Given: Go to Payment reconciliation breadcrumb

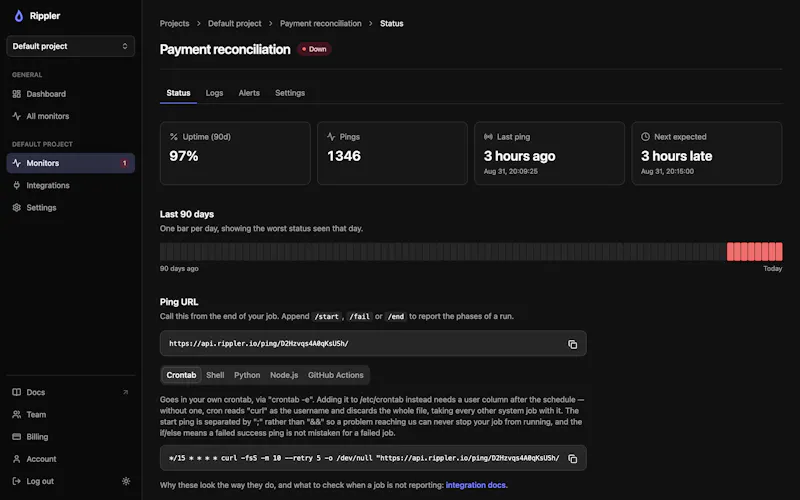Looking at the screenshot, I should coord(320,23).
